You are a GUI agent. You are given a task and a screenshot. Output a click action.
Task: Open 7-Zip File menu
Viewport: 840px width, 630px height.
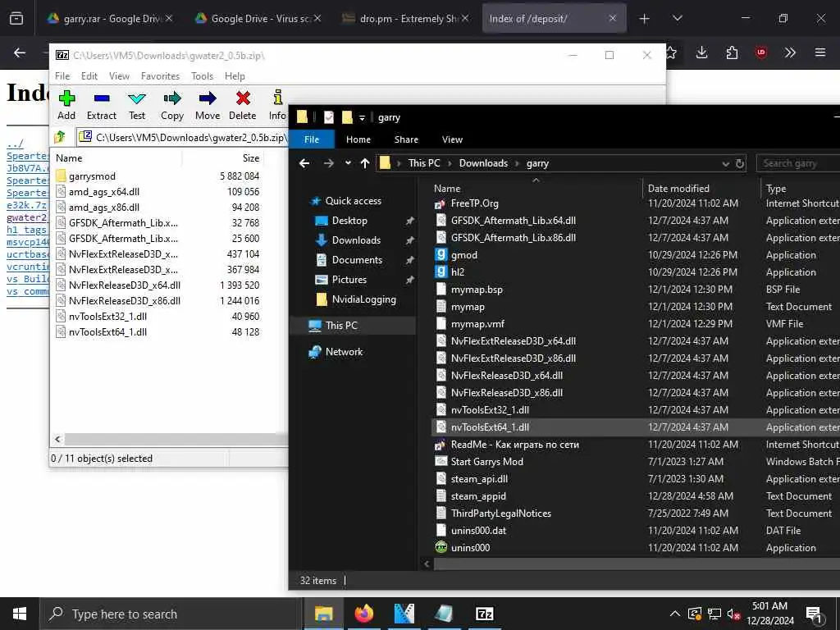click(x=62, y=76)
